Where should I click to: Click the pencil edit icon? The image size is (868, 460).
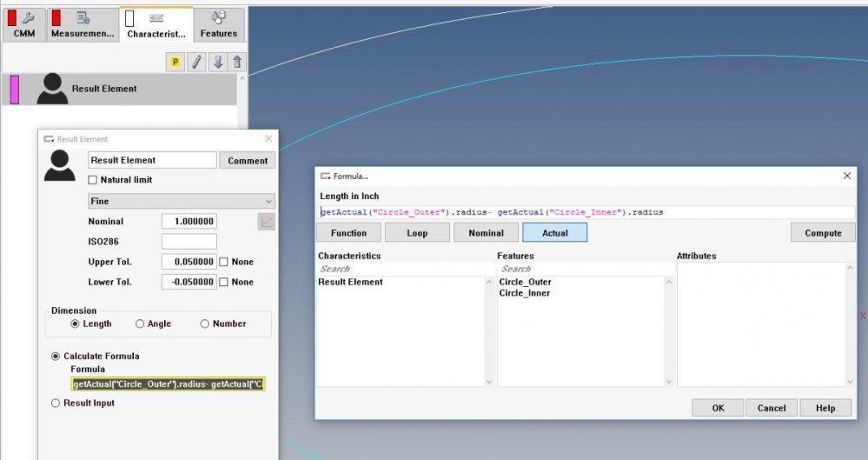coord(196,62)
